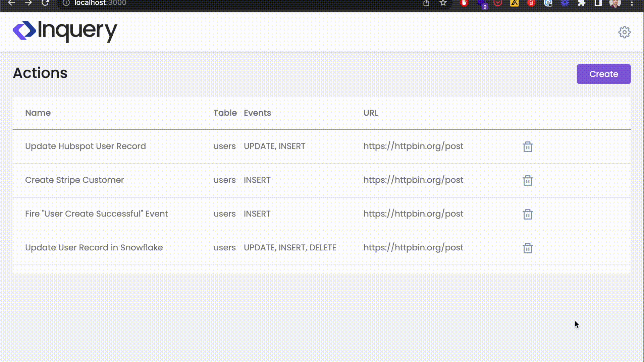Toggle the browser side panel icon
This screenshot has width=644, height=362.
click(x=598, y=3)
